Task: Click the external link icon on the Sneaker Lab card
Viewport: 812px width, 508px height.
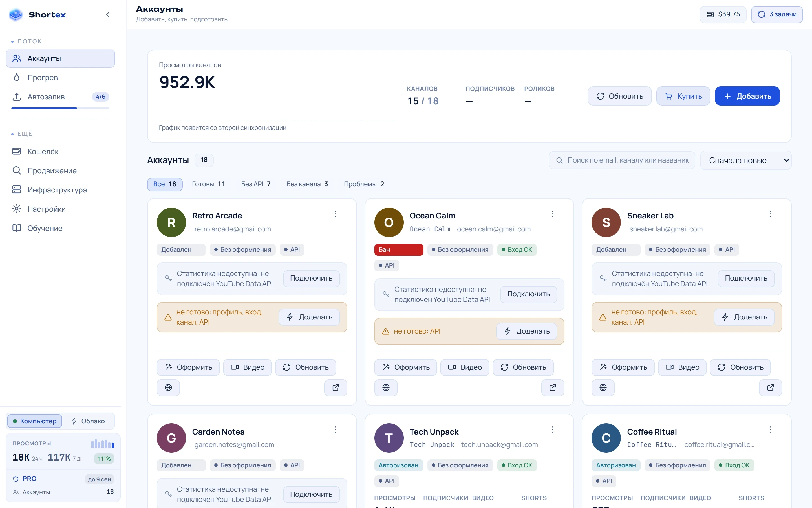Action: click(x=770, y=388)
